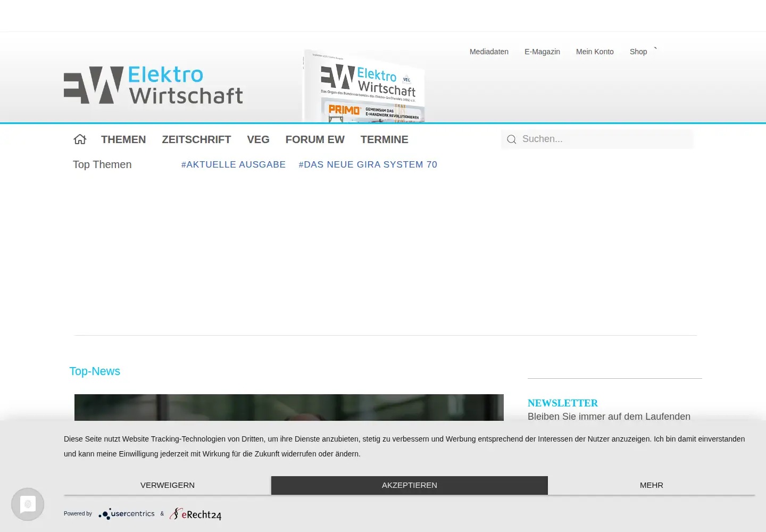
Task: Click the search magnifier icon
Action: [512, 139]
